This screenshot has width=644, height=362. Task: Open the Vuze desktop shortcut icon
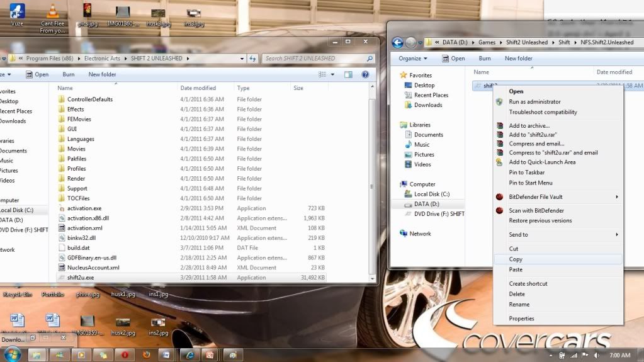17,14
